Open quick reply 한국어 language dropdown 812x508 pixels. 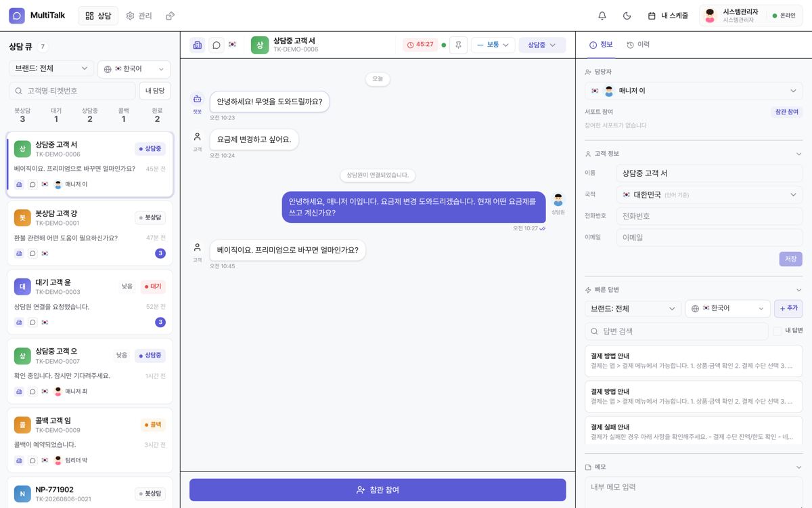tap(728, 309)
